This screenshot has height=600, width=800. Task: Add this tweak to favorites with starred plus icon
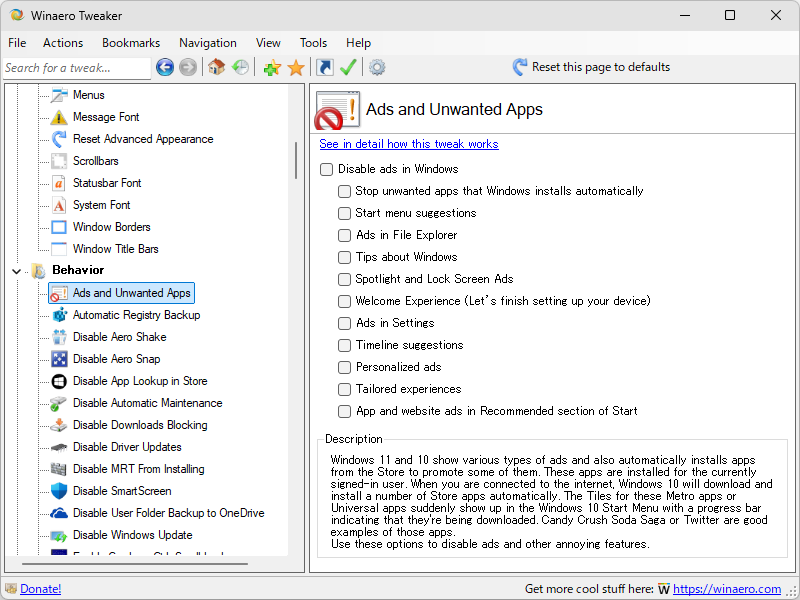click(271, 68)
